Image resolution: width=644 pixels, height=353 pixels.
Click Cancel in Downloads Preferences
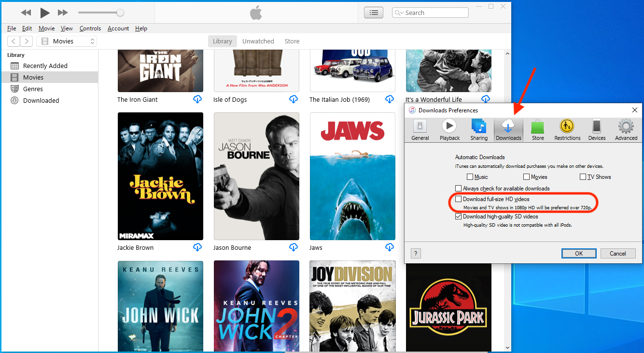[x=618, y=253]
